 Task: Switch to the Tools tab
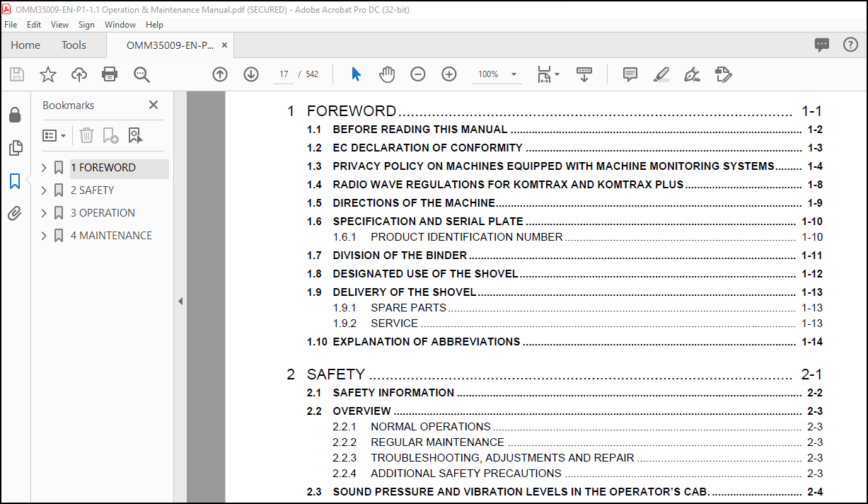pyautogui.click(x=74, y=45)
